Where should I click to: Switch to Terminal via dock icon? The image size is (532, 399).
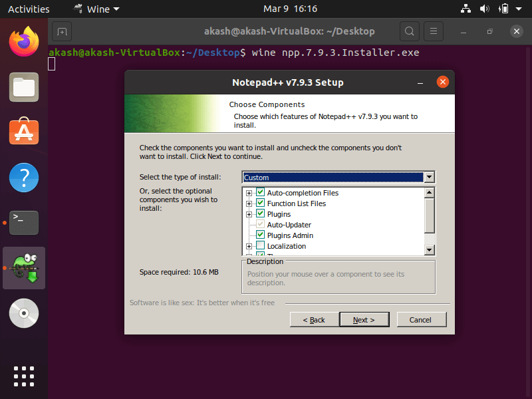[x=24, y=223]
